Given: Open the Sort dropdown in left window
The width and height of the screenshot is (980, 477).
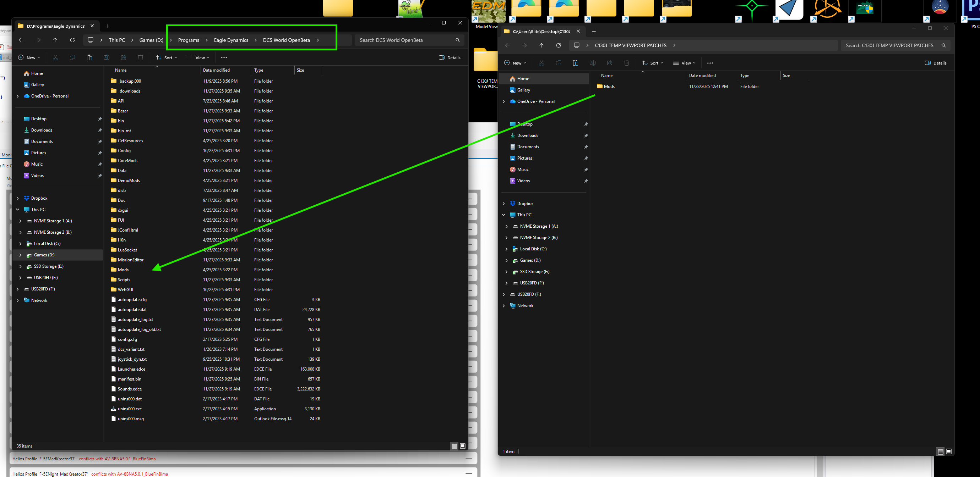Looking at the screenshot, I should 167,58.
